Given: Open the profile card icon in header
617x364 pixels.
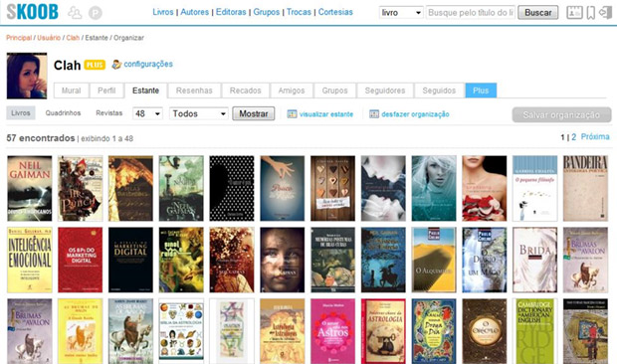Looking at the screenshot, I should click(x=574, y=13).
